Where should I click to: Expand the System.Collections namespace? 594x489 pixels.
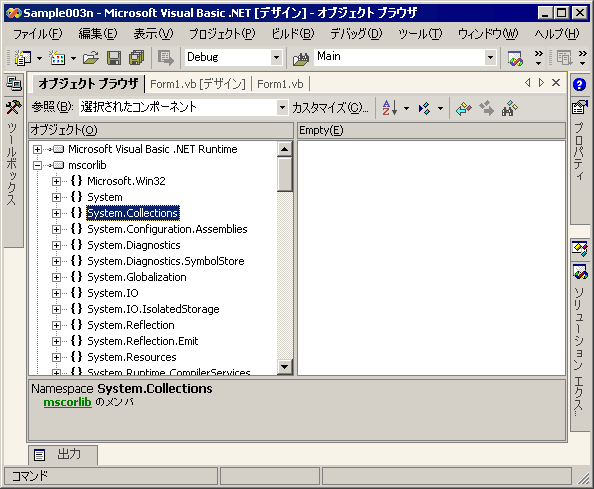pyautogui.click(x=56, y=214)
